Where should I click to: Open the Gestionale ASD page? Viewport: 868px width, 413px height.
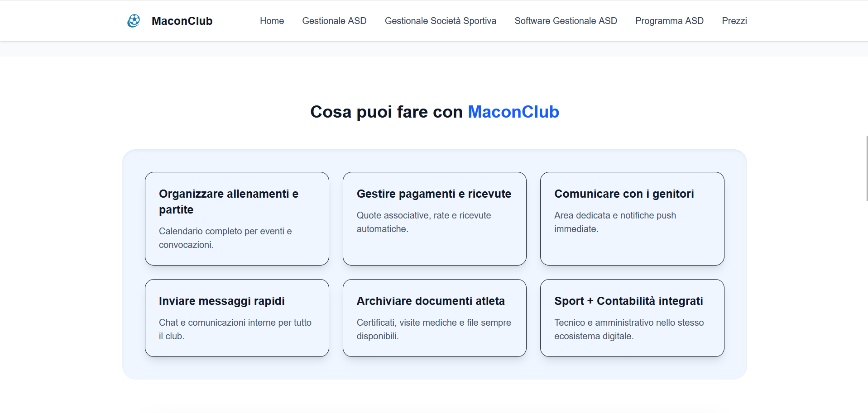334,21
